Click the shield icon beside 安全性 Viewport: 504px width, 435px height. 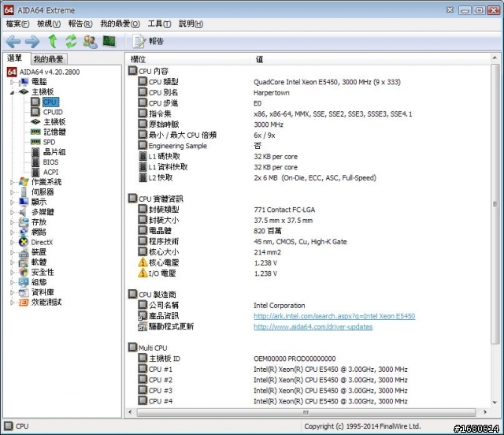pyautogui.click(x=24, y=272)
